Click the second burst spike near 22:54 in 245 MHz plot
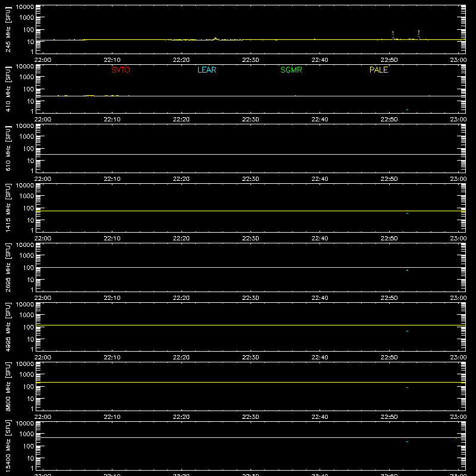 click(419, 35)
